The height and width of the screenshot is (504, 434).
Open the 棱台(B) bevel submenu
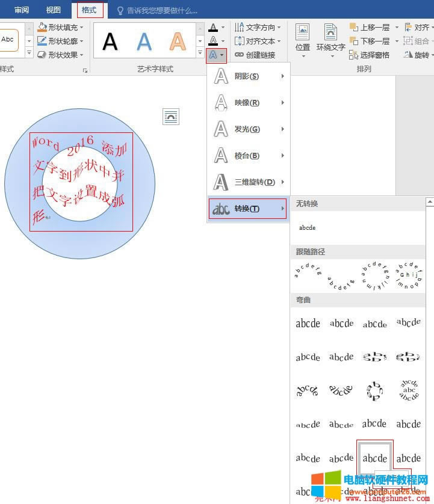(x=249, y=156)
